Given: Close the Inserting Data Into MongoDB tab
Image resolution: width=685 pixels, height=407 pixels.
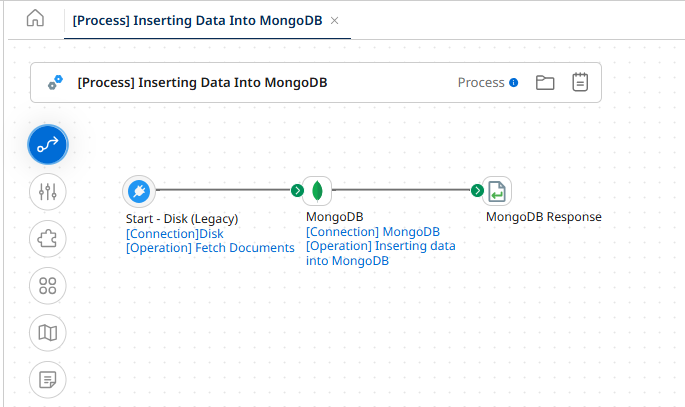Looking at the screenshot, I should click(x=335, y=20).
